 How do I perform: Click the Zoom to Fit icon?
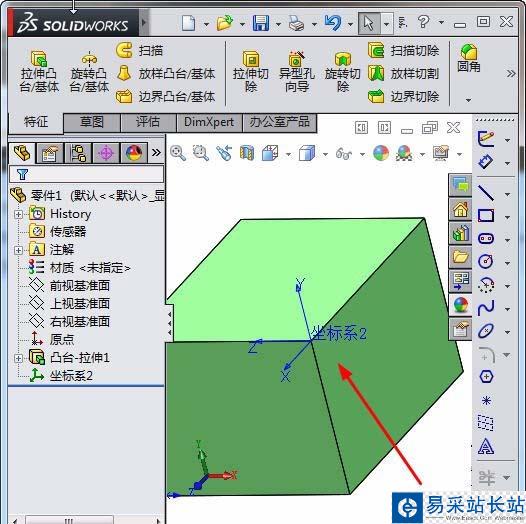(x=178, y=153)
